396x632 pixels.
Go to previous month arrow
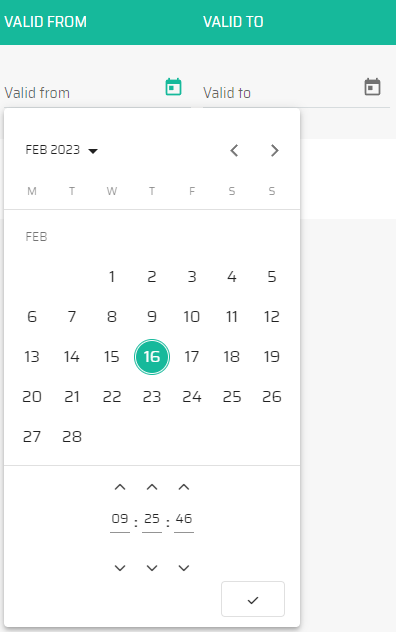tap(234, 150)
